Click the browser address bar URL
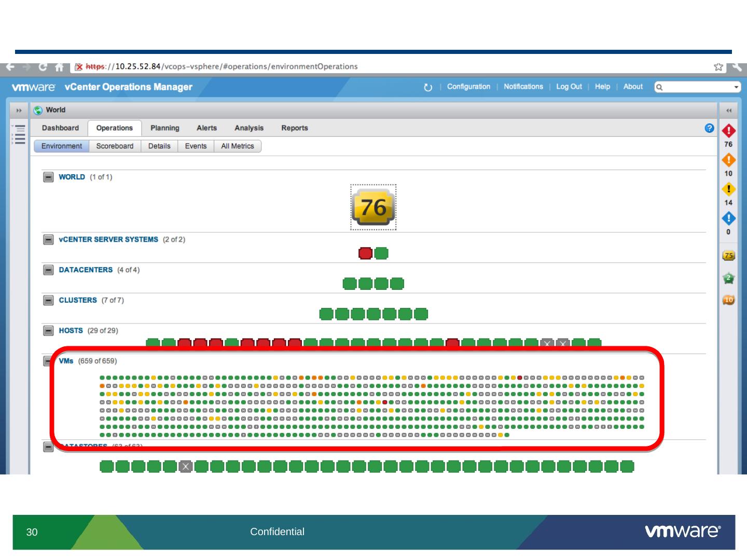This screenshot has width=747, height=560. 233,67
